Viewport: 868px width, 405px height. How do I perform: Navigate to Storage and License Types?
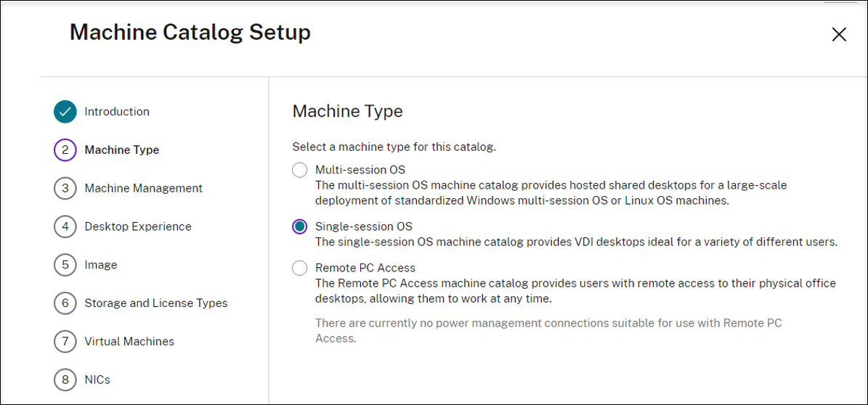(x=155, y=303)
